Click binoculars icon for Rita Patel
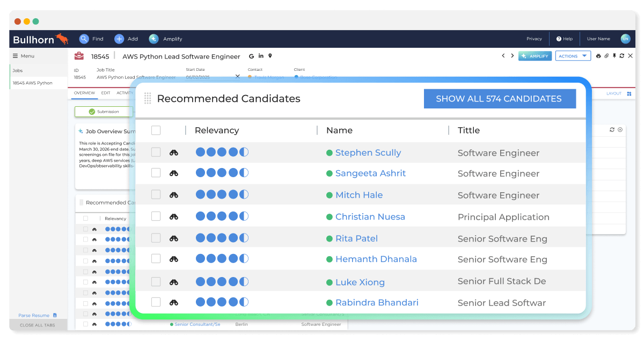Screen dimensions: 644x364 [174, 238]
